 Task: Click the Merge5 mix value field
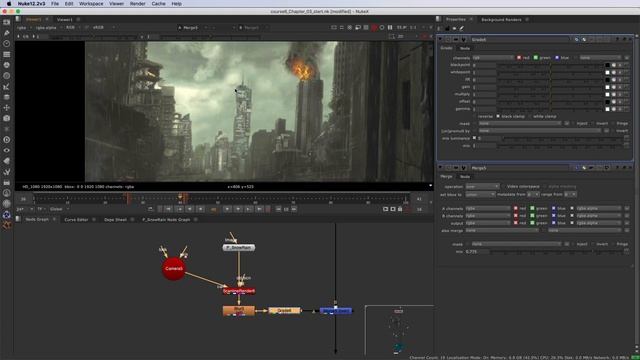tap(477, 252)
